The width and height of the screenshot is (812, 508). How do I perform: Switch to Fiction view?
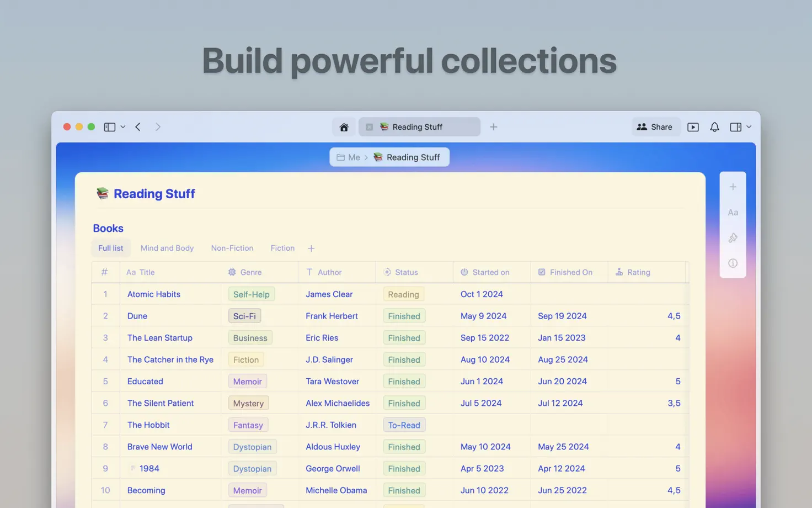click(282, 248)
